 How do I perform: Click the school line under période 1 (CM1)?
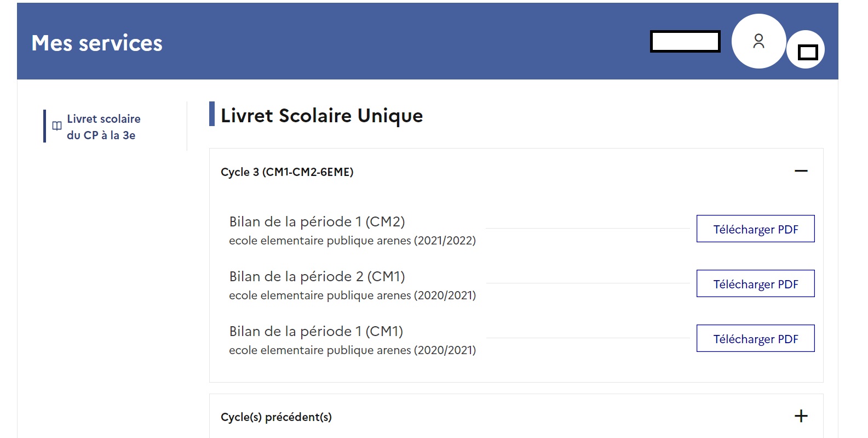(352, 350)
